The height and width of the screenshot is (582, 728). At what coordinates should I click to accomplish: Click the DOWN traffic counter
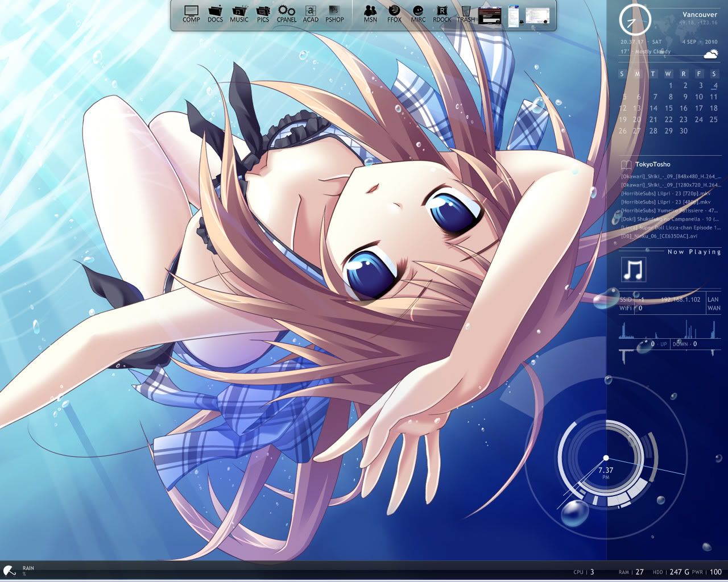[685, 344]
